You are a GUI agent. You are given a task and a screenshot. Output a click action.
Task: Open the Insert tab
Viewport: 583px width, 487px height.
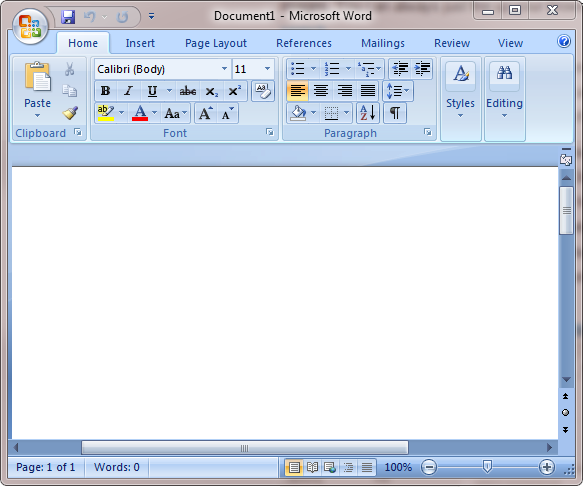(140, 43)
